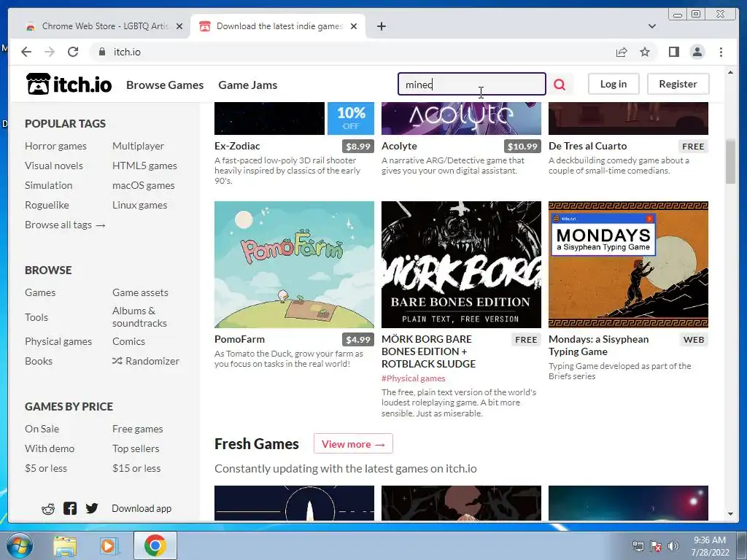Open the Browse Games menu

click(165, 85)
